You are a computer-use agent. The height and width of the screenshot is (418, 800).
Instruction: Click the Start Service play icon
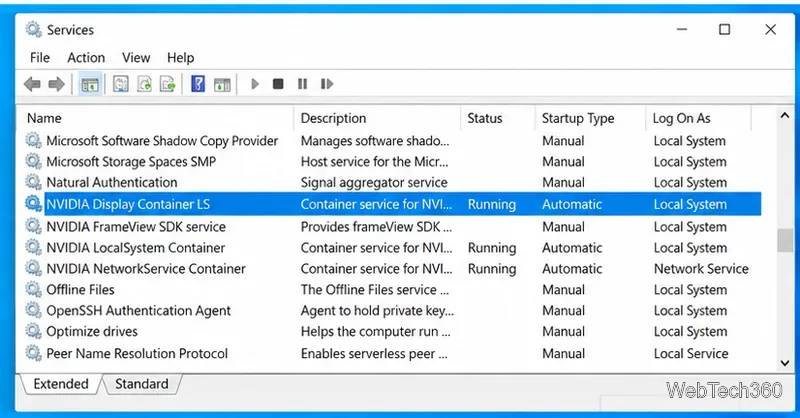(255, 84)
